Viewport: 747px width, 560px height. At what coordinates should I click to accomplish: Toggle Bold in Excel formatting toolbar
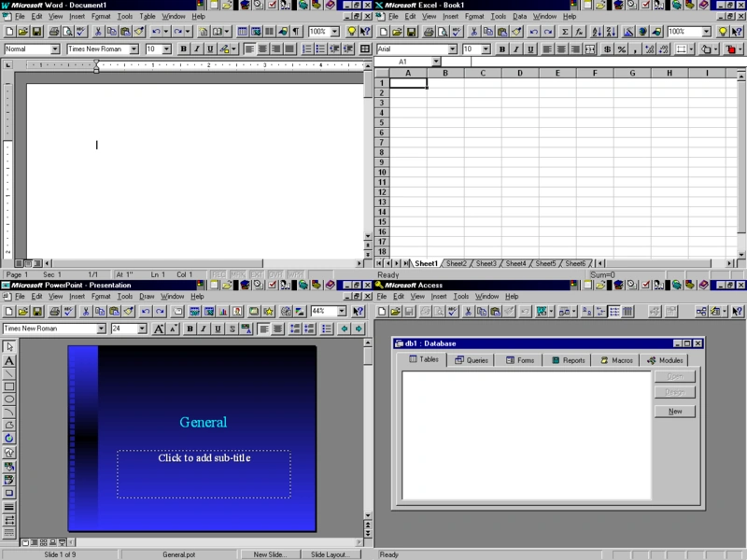(x=501, y=49)
